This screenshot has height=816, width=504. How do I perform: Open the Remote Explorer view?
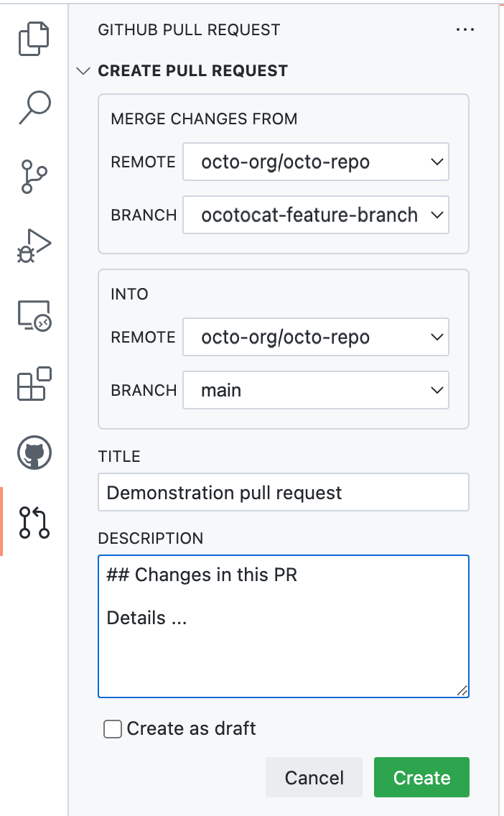tap(34, 315)
